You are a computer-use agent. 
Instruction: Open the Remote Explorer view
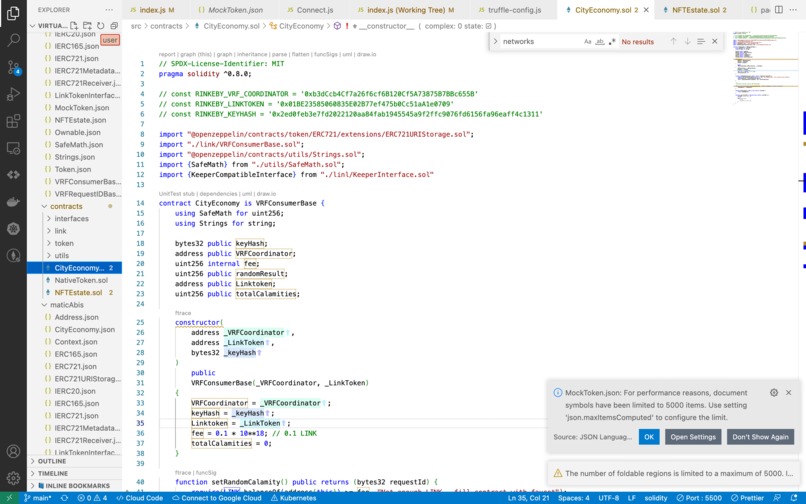click(x=13, y=148)
